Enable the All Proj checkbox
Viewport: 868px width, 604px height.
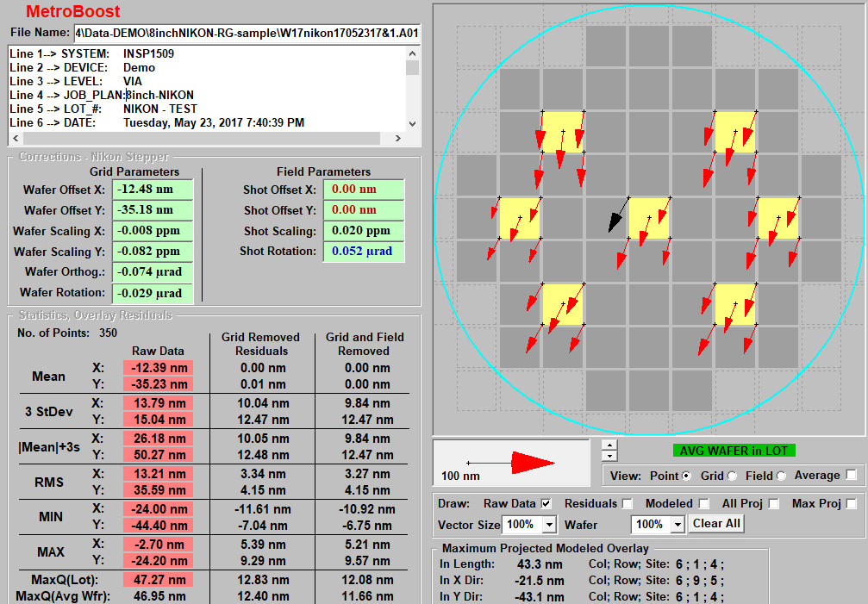tap(774, 505)
